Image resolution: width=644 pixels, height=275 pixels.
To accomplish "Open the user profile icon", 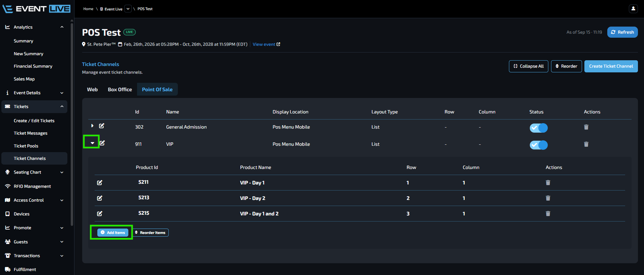I will pos(633,9).
